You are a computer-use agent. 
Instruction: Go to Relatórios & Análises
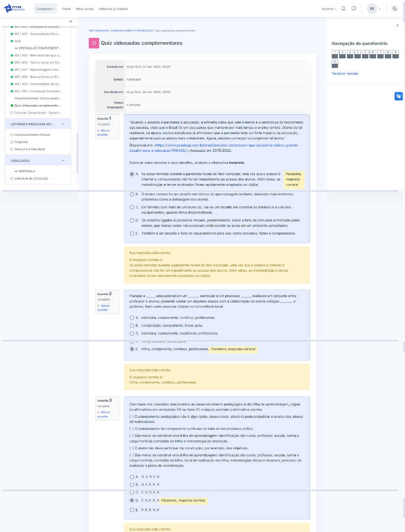pyautogui.click(x=113, y=9)
